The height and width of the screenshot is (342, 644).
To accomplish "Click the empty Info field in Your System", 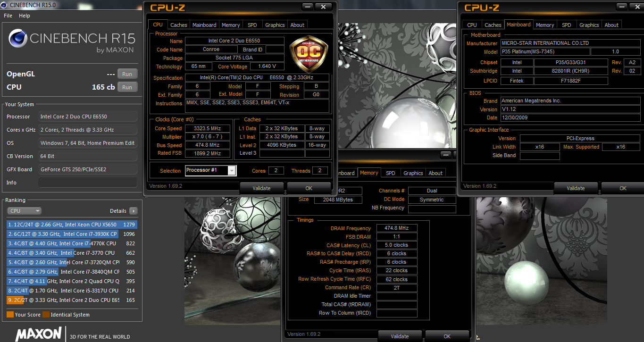I will pyautogui.click(x=88, y=183).
